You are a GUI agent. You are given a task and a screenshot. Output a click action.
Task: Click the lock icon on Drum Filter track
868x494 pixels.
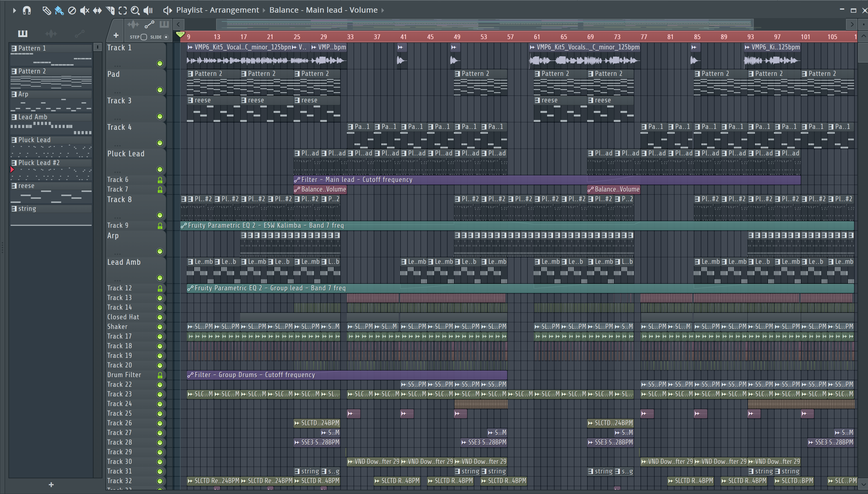tap(160, 375)
